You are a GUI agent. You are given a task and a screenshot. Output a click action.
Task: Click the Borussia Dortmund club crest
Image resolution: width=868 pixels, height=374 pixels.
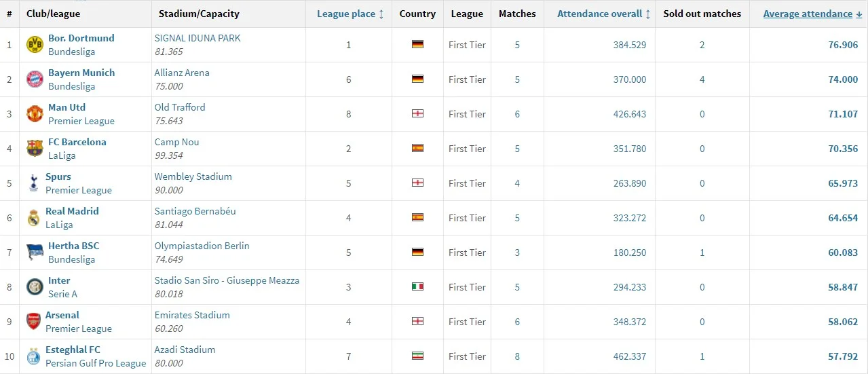point(35,45)
